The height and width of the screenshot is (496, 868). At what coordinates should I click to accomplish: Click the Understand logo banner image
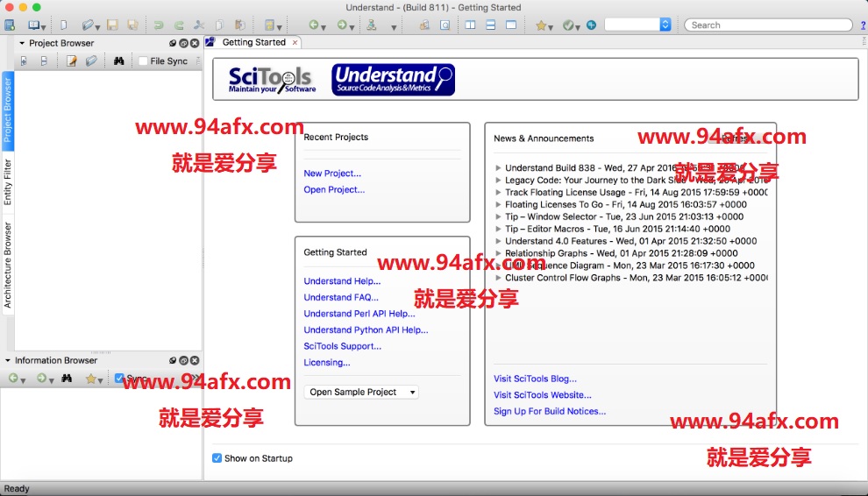393,80
